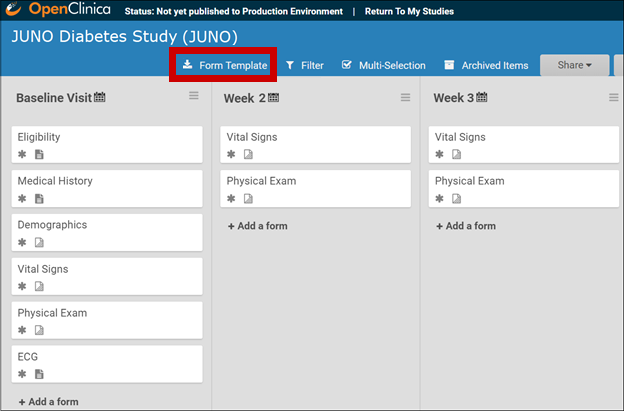
Task: Add a form to Week 2
Action: pyautogui.click(x=257, y=226)
